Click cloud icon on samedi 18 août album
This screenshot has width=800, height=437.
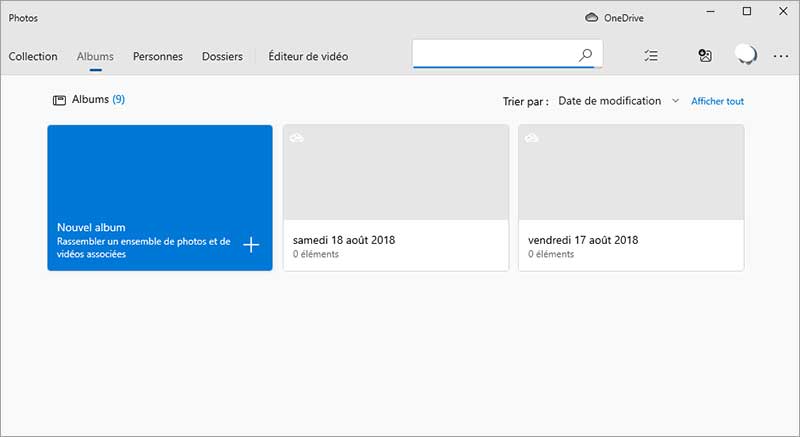tap(297, 138)
